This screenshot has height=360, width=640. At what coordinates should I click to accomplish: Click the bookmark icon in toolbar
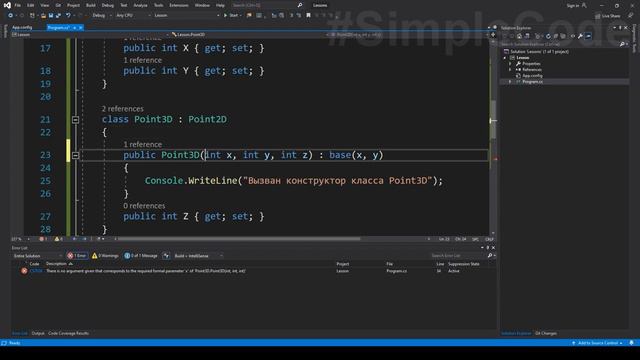308,16
